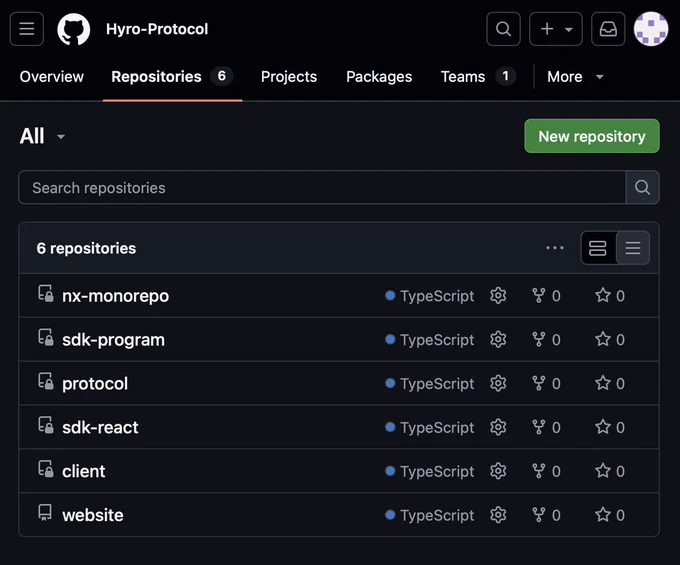Image resolution: width=680 pixels, height=565 pixels.
Task: Open the hamburger navigation menu
Action: coord(27,29)
